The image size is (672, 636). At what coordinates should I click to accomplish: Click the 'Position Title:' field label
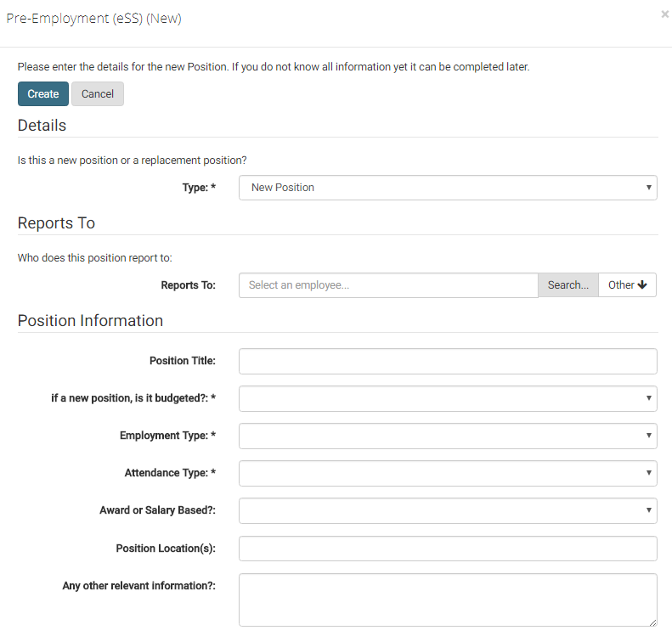[182, 361]
